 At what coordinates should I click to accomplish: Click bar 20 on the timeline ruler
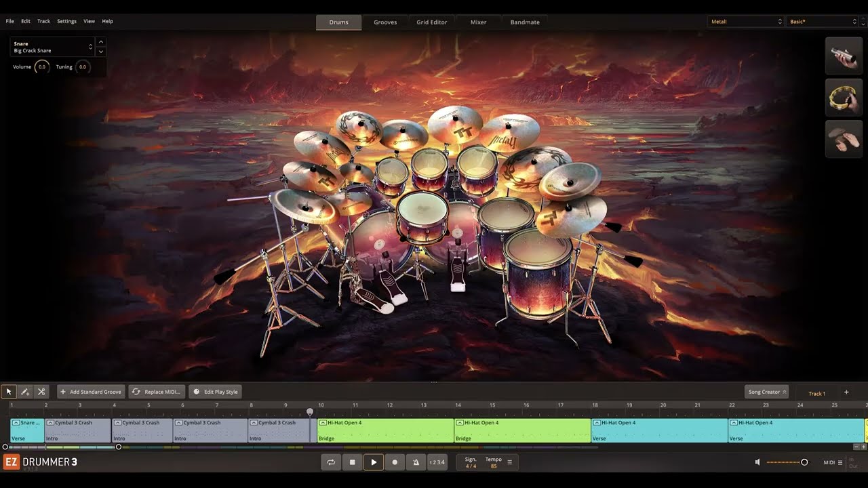tap(663, 405)
